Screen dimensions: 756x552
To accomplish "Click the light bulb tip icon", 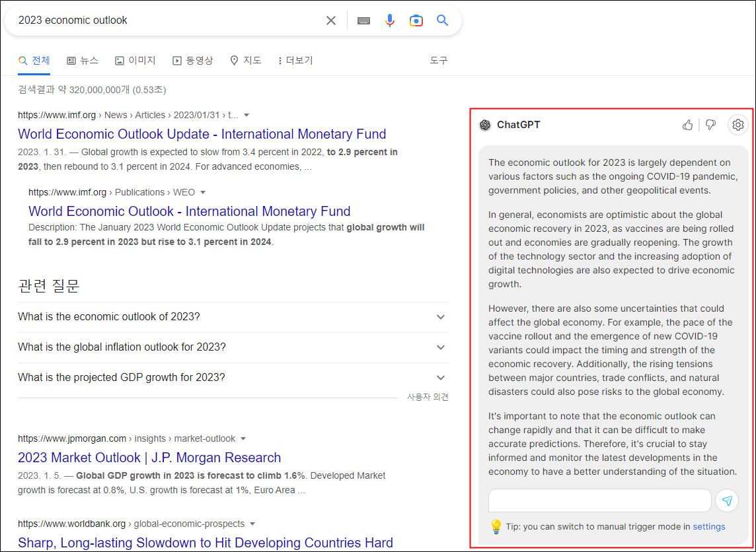I will pos(496,526).
